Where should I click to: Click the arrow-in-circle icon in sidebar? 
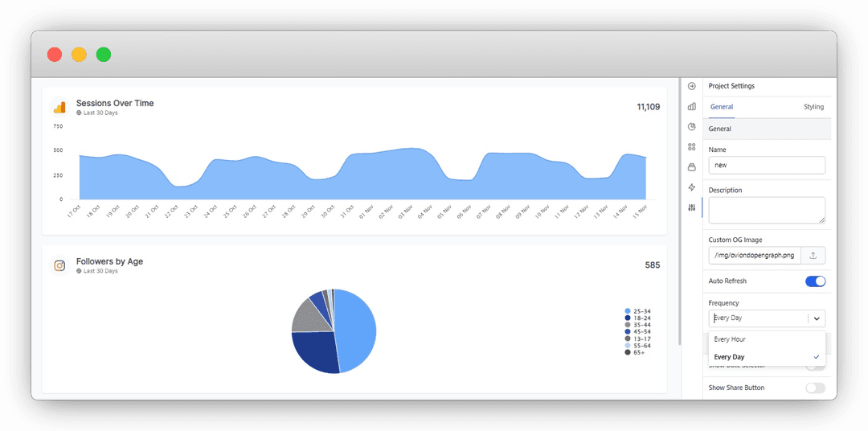[691, 86]
